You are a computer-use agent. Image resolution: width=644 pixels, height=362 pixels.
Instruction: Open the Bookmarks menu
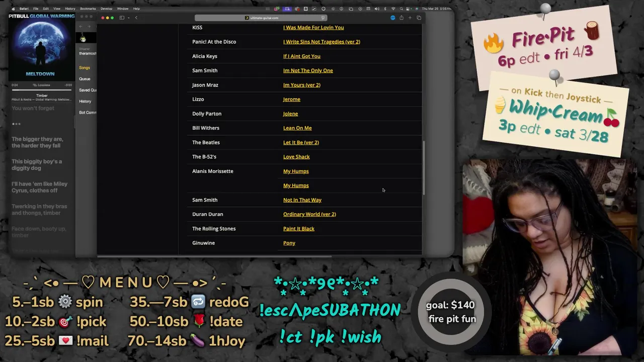click(x=88, y=9)
